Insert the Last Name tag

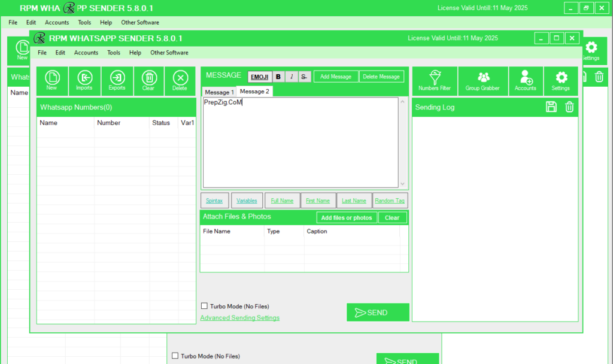pyautogui.click(x=354, y=201)
